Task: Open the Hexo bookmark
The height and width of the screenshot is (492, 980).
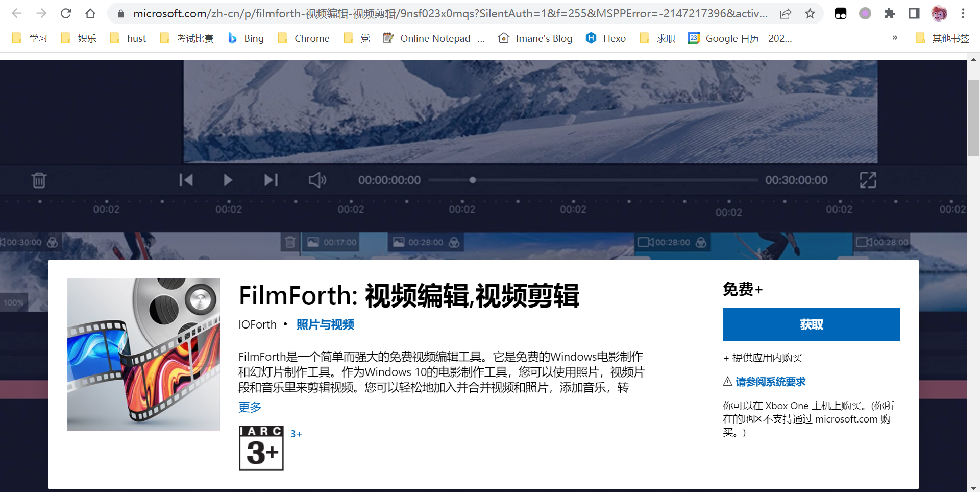Action: 606,38
